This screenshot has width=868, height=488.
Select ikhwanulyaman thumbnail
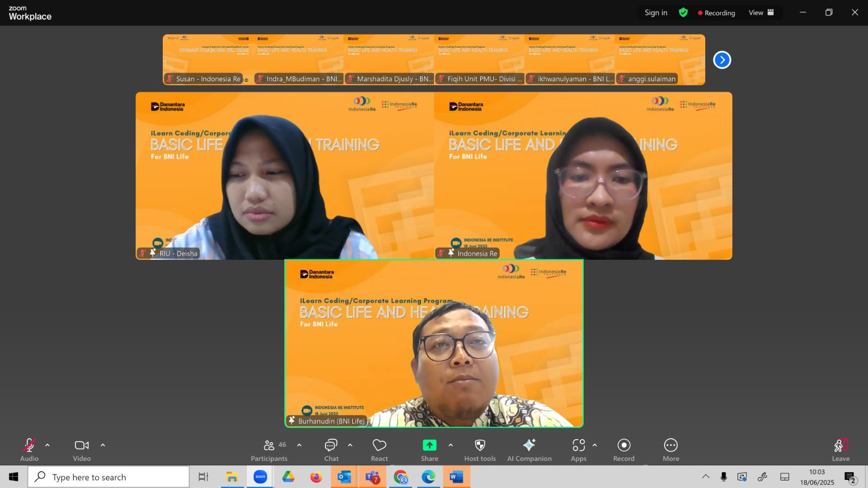pos(570,60)
